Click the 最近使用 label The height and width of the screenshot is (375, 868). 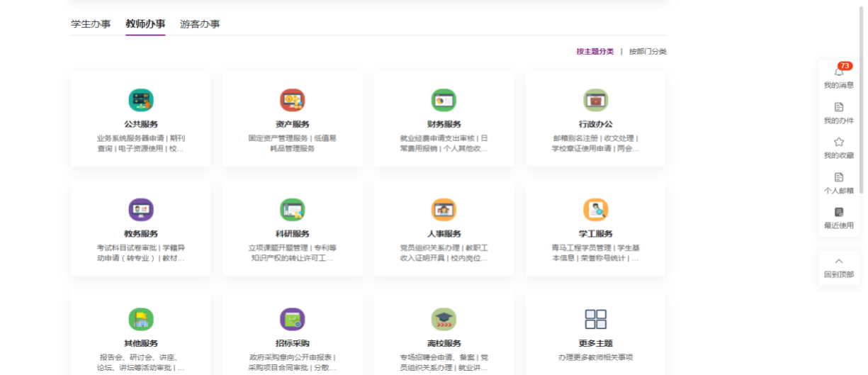click(839, 225)
